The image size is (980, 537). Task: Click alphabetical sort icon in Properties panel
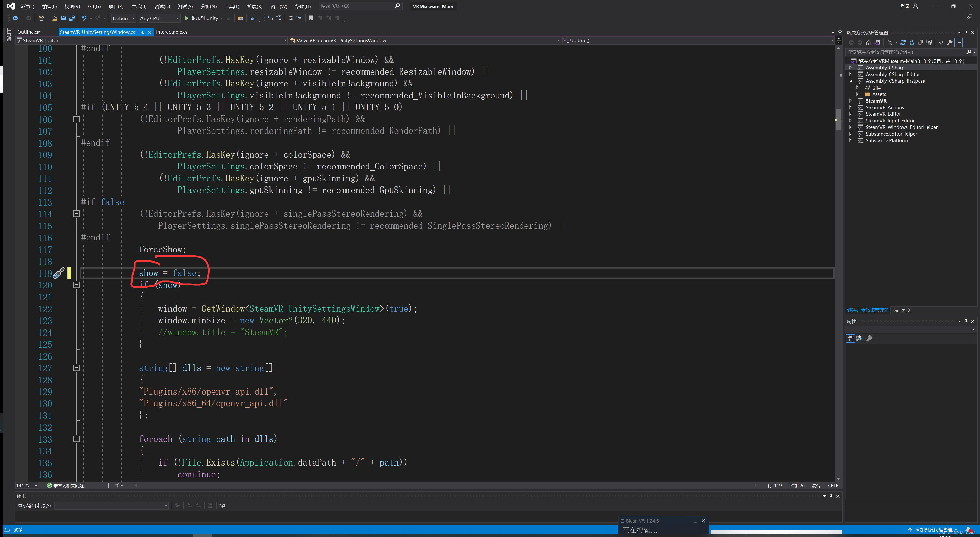tap(859, 338)
